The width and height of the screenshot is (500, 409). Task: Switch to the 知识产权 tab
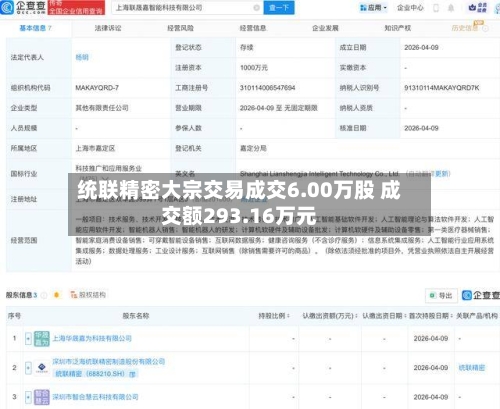click(398, 28)
